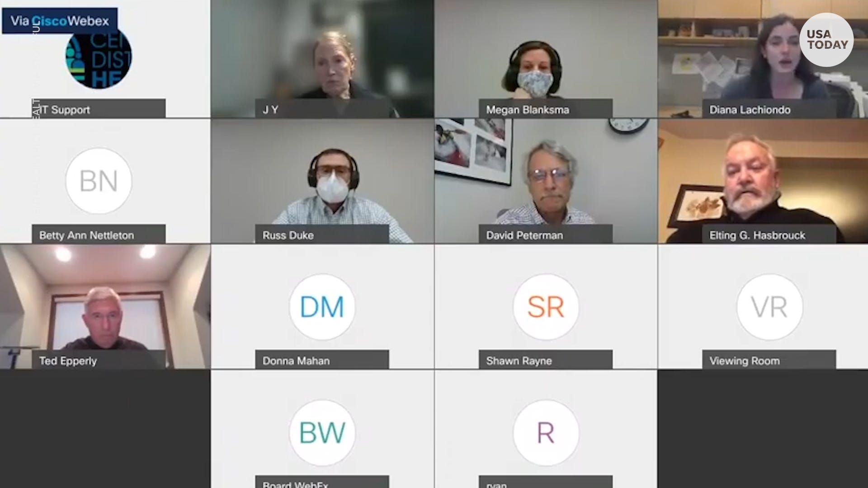Click the DM avatar circle
Image resolution: width=868 pixels, height=488 pixels.
(x=322, y=307)
